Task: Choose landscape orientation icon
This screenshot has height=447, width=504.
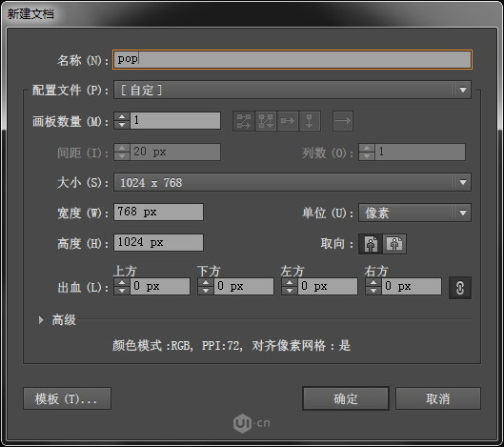Action: pyautogui.click(x=394, y=244)
